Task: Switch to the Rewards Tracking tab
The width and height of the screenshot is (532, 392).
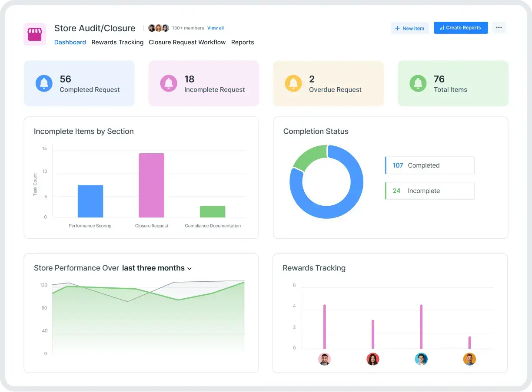Action: (x=117, y=42)
